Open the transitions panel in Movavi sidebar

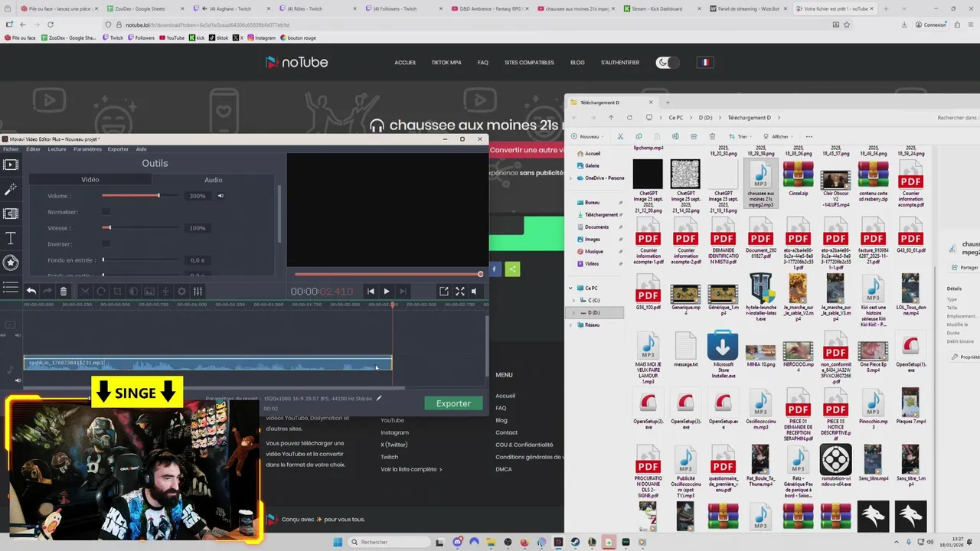(11, 214)
